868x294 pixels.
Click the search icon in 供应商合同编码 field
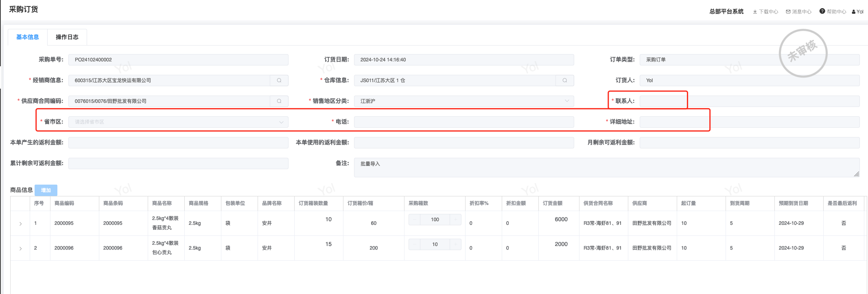279,101
